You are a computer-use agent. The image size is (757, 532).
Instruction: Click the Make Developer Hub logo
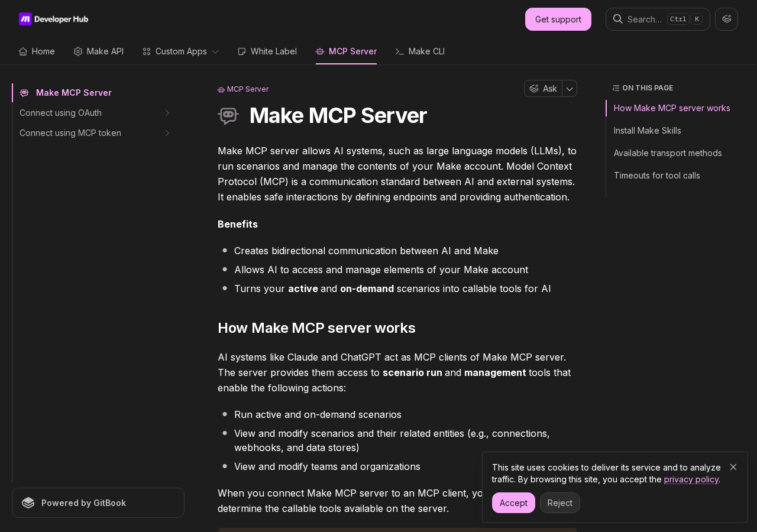53,19
